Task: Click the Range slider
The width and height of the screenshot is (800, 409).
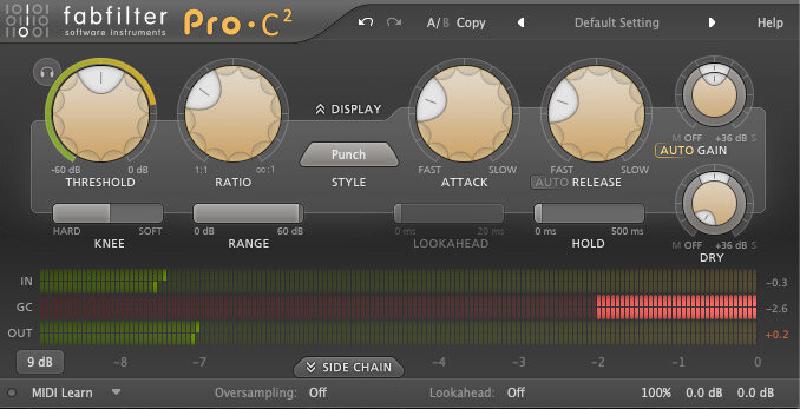Action: click(248, 213)
